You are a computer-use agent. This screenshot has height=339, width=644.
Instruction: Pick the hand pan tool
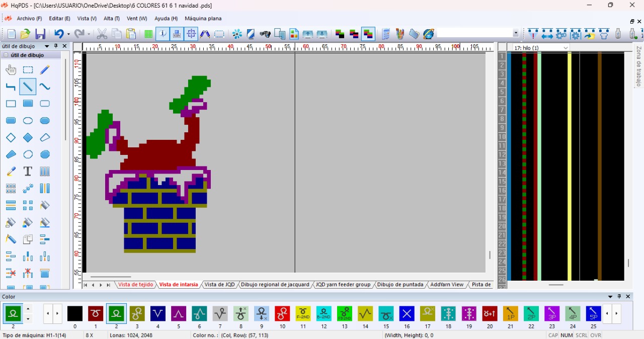11,70
